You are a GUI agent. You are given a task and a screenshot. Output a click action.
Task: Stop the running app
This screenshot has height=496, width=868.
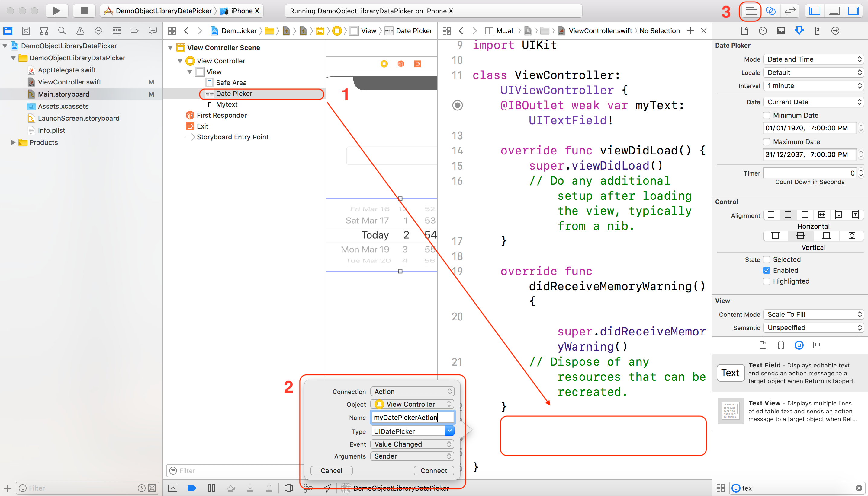(x=84, y=11)
